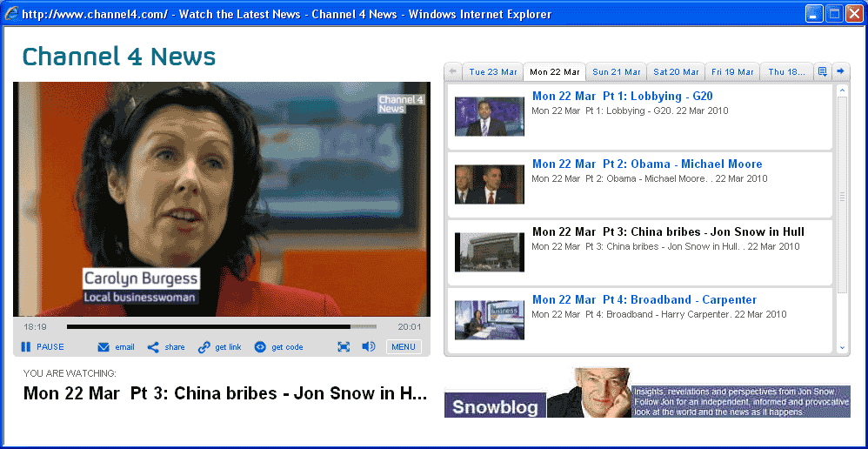Click the playlist scrollbar up arrow
Screen dimensions: 868x449
842,90
